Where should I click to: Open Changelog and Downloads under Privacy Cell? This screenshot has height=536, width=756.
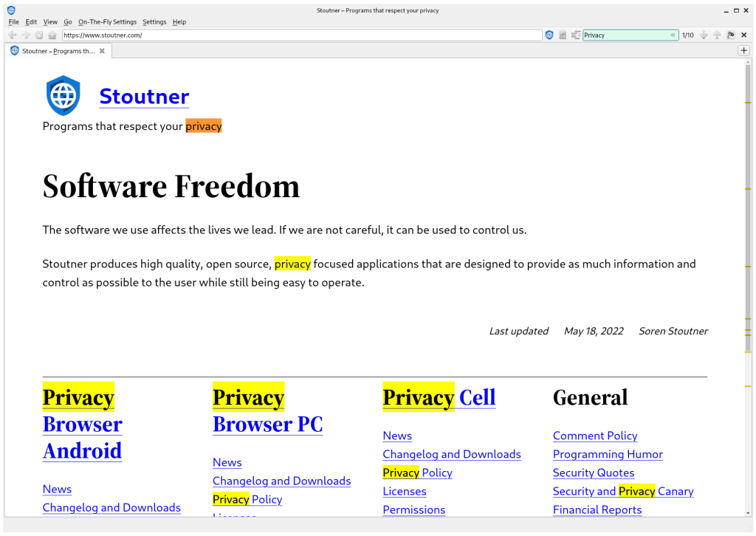[x=452, y=454]
